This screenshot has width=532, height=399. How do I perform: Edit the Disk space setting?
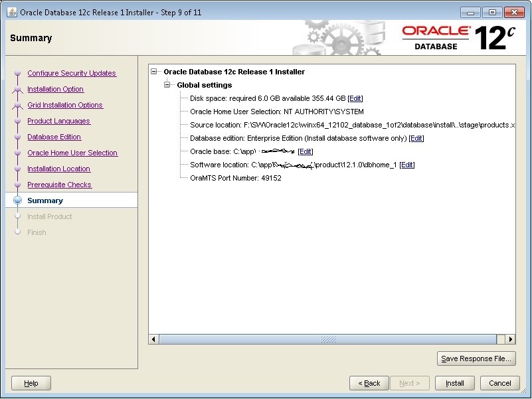pos(355,98)
